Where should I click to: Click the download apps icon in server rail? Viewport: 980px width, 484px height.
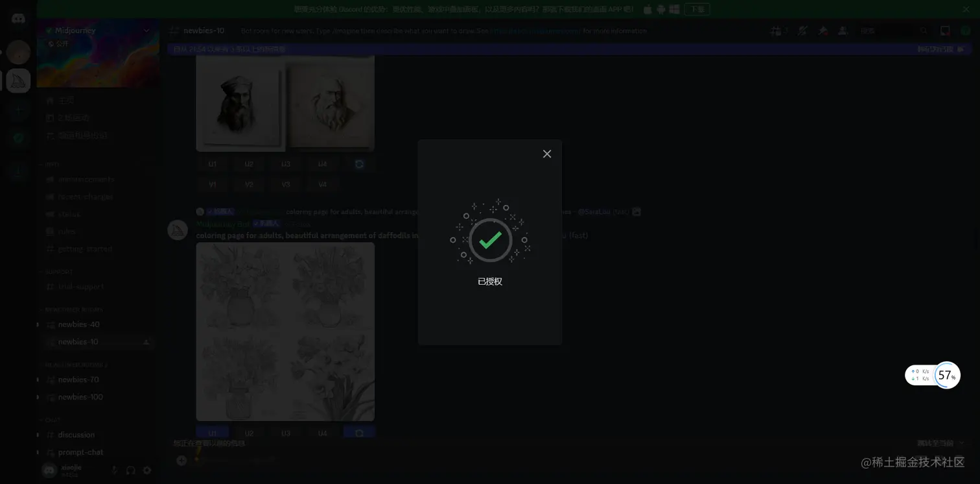18,172
